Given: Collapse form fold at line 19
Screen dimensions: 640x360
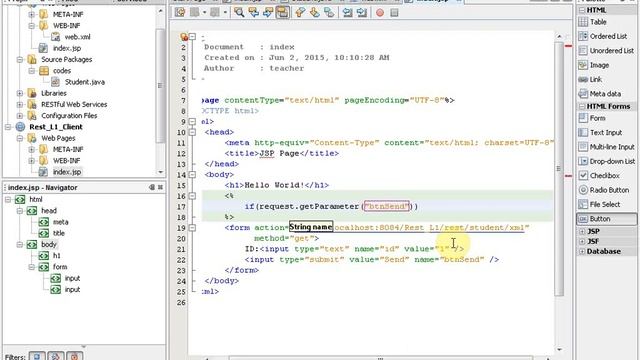Looking at the screenshot, I should pos(192,228).
